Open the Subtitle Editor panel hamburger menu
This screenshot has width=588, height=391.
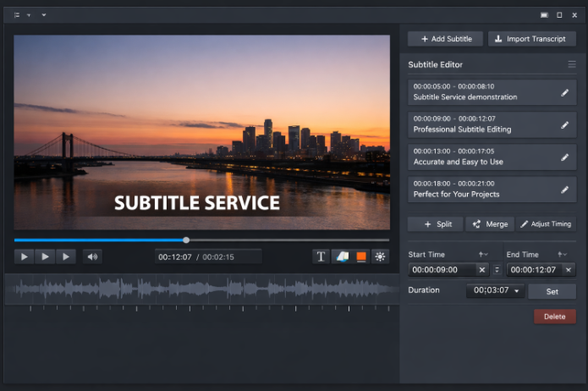click(x=572, y=64)
